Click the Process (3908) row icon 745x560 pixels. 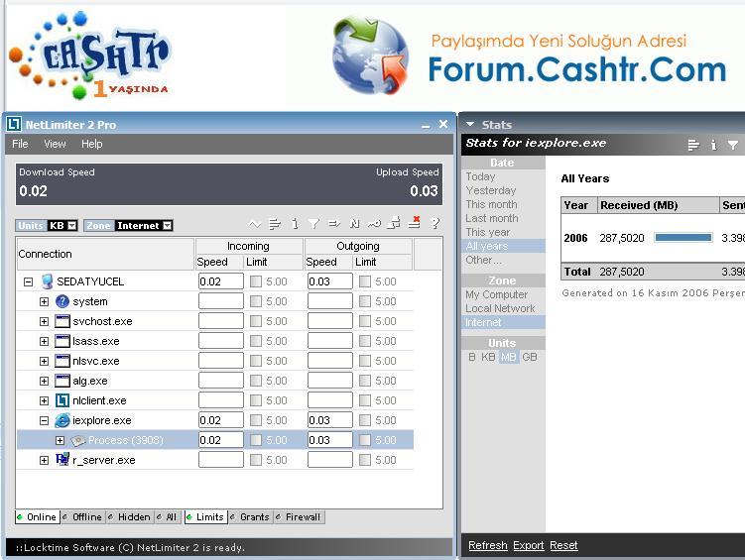coord(78,440)
